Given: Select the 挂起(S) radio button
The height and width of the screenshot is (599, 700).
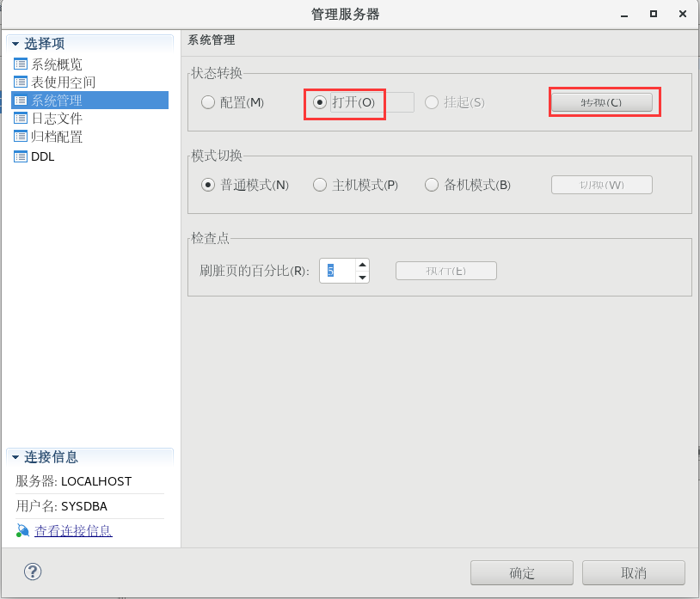Looking at the screenshot, I should pos(431,102).
